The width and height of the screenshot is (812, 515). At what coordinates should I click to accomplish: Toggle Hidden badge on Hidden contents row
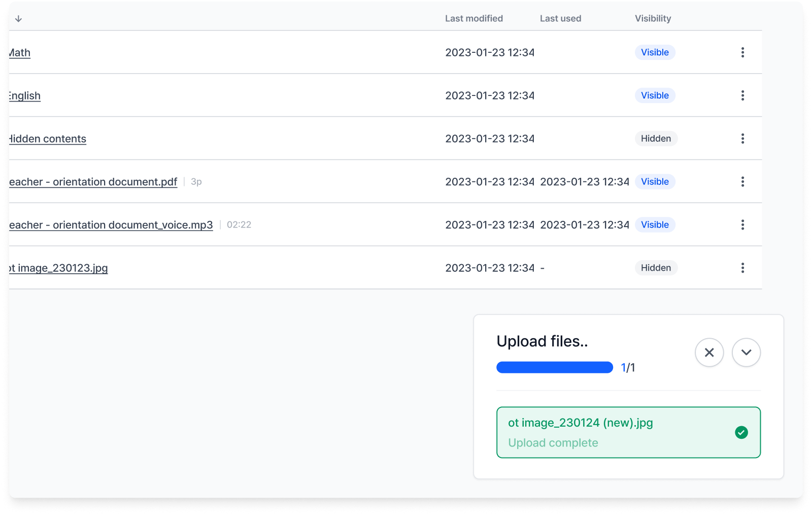656,139
